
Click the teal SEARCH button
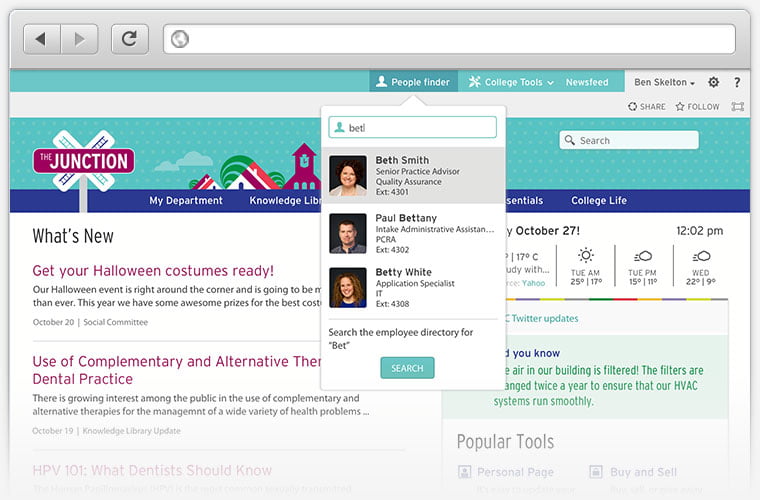407,368
